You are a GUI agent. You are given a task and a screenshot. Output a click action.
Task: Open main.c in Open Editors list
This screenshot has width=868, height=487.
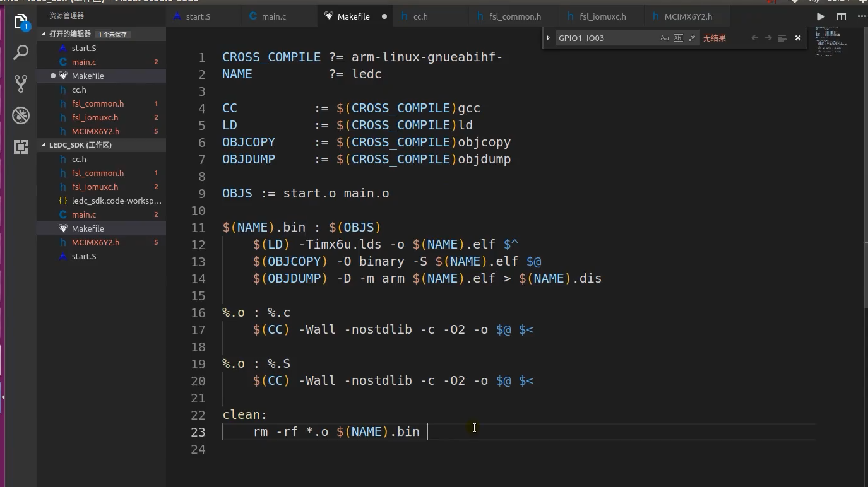pyautogui.click(x=101, y=62)
